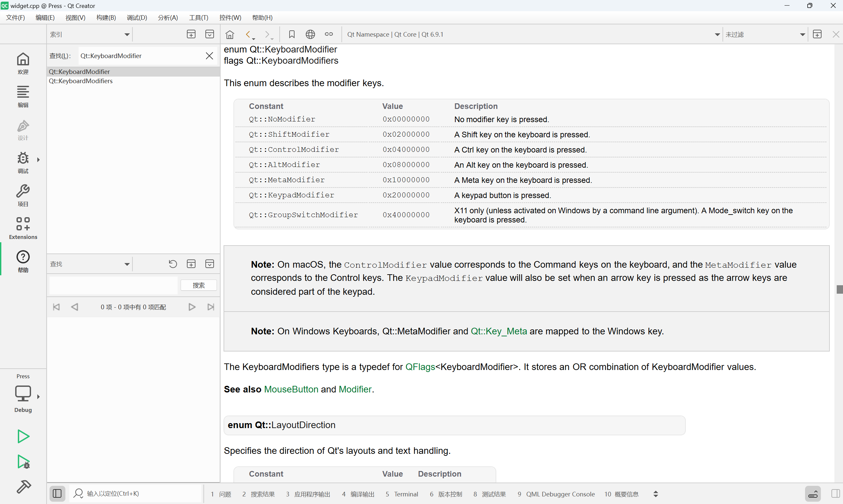Expand the 索引 sidebar view dropdown
Image resolution: width=843 pixels, height=504 pixels.
pos(127,34)
